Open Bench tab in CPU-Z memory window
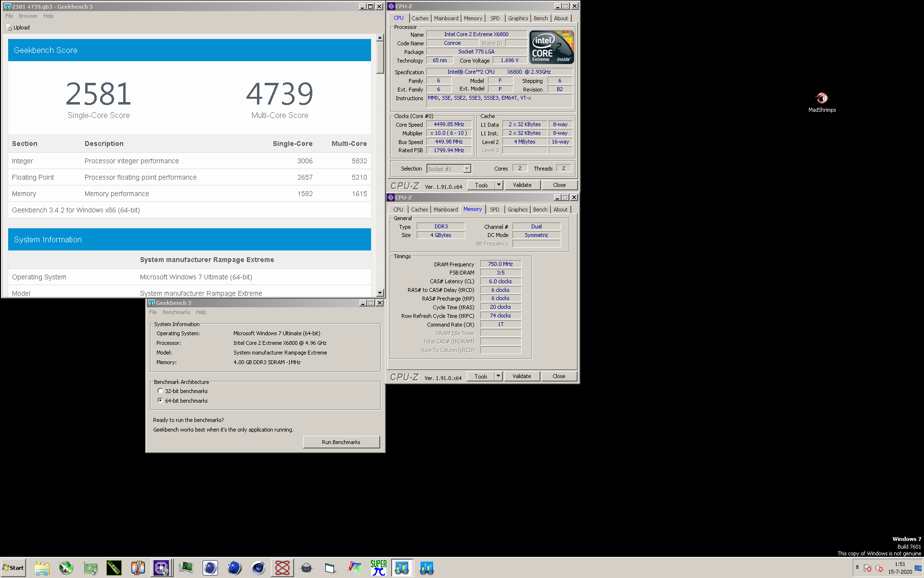 [x=540, y=210]
